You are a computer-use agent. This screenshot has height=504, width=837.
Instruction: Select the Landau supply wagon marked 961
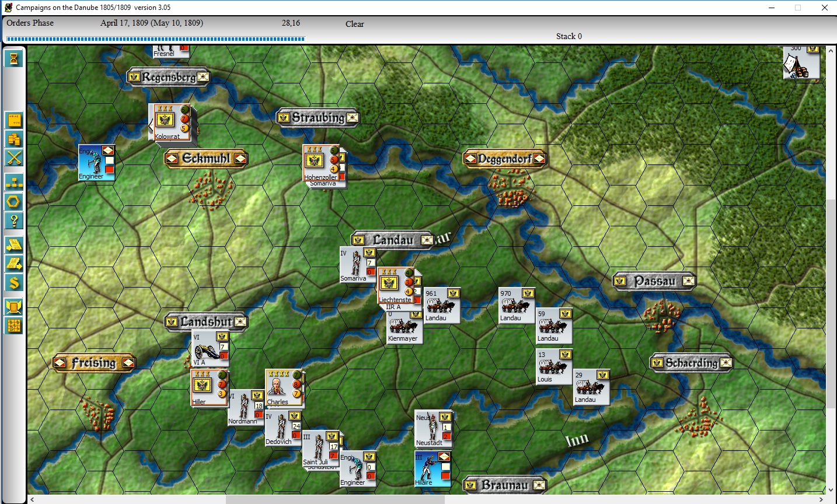[442, 306]
